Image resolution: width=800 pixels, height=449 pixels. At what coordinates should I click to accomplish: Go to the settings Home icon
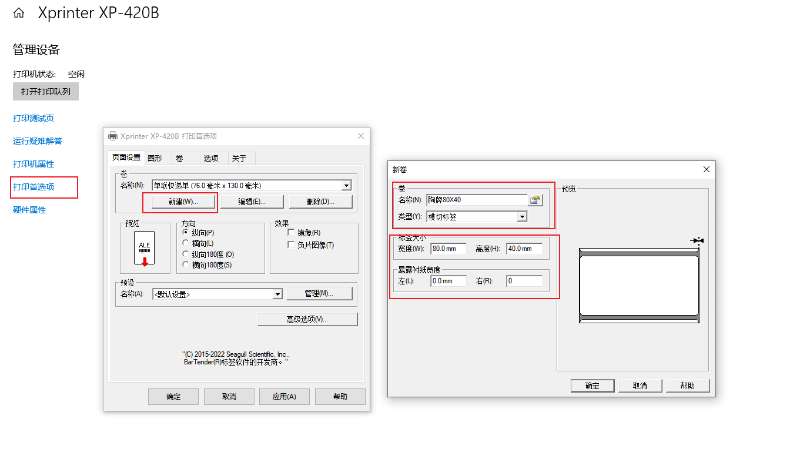click(x=19, y=13)
